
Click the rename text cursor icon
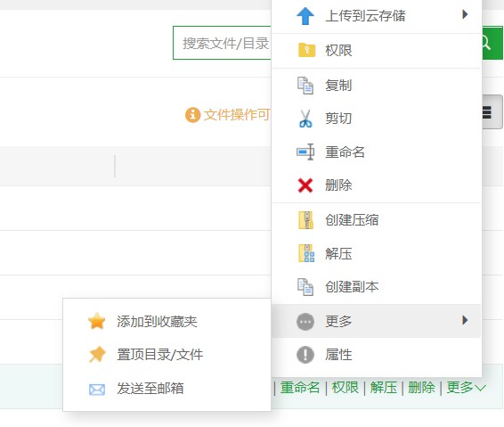(x=305, y=152)
